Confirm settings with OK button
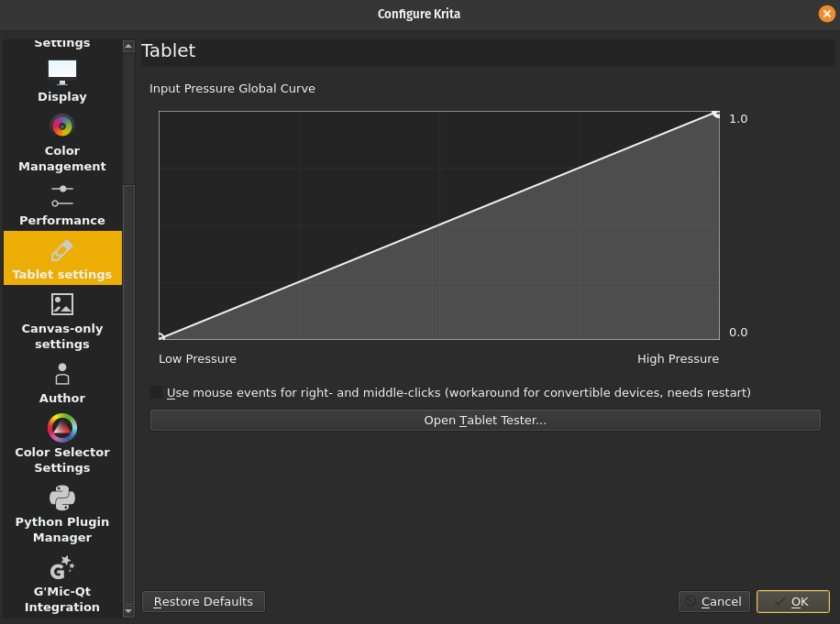The width and height of the screenshot is (840, 624). (x=792, y=601)
